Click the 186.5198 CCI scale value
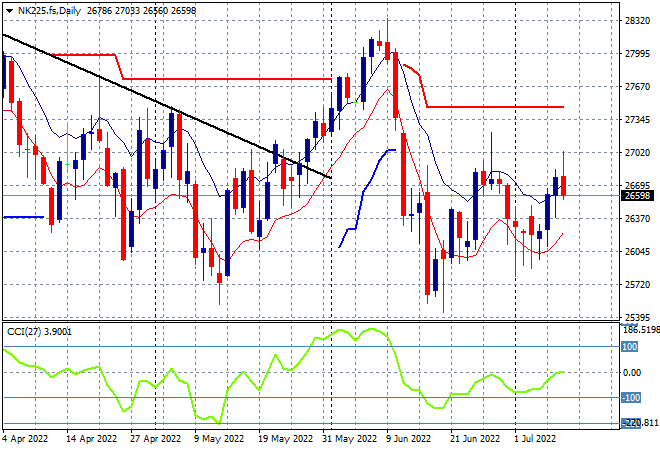 [x=641, y=330]
